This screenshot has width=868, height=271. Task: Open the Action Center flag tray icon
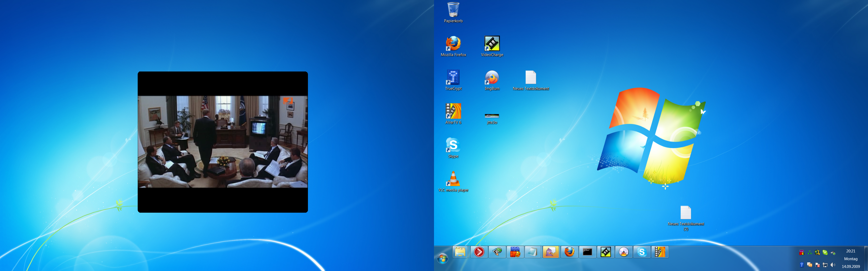pos(817,265)
